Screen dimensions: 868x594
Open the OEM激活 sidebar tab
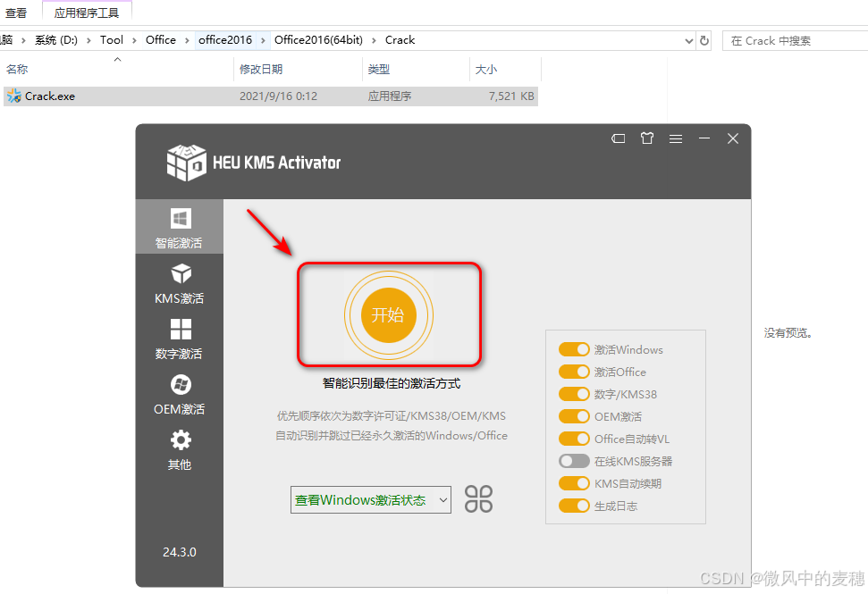[x=180, y=394]
